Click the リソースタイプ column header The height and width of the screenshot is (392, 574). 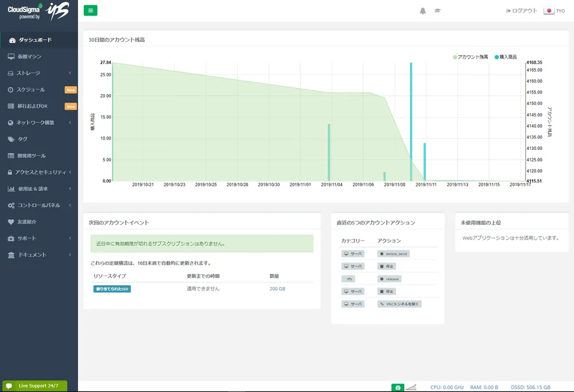[x=110, y=276]
